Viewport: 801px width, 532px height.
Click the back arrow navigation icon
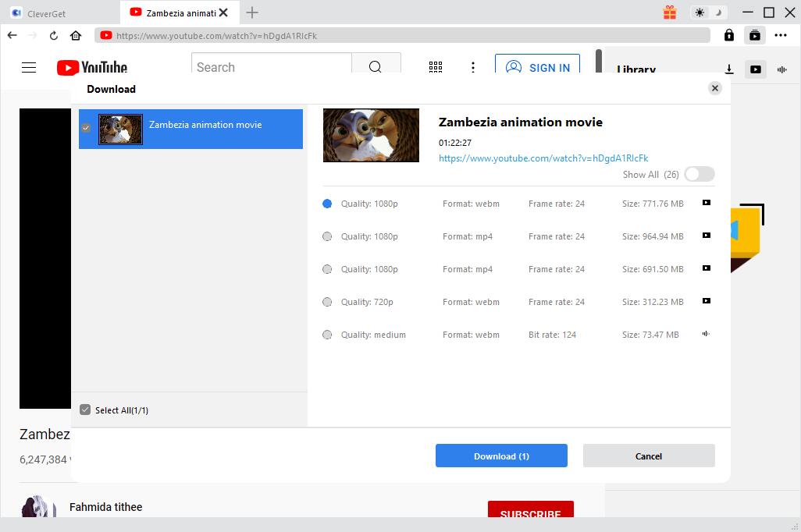[x=12, y=35]
